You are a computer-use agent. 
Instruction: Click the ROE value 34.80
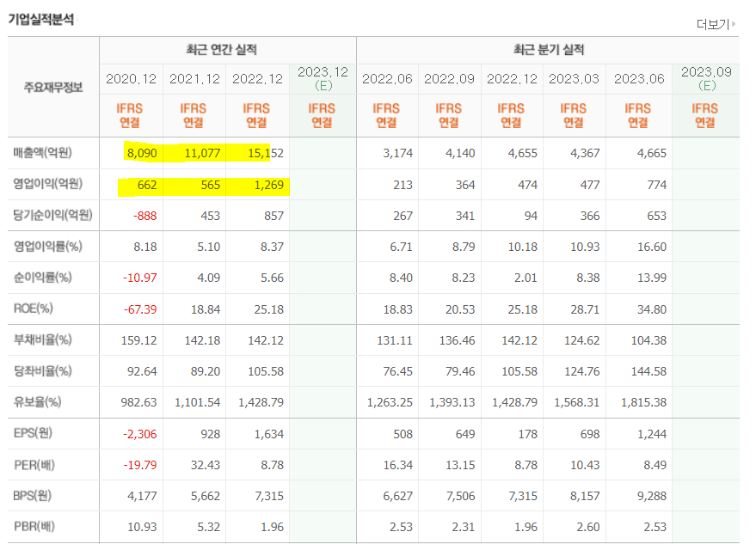652,309
